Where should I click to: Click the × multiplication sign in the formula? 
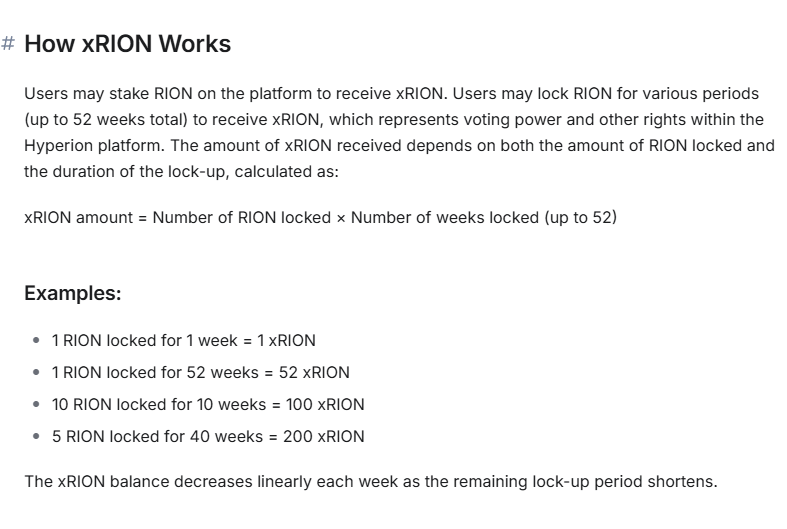tap(340, 216)
